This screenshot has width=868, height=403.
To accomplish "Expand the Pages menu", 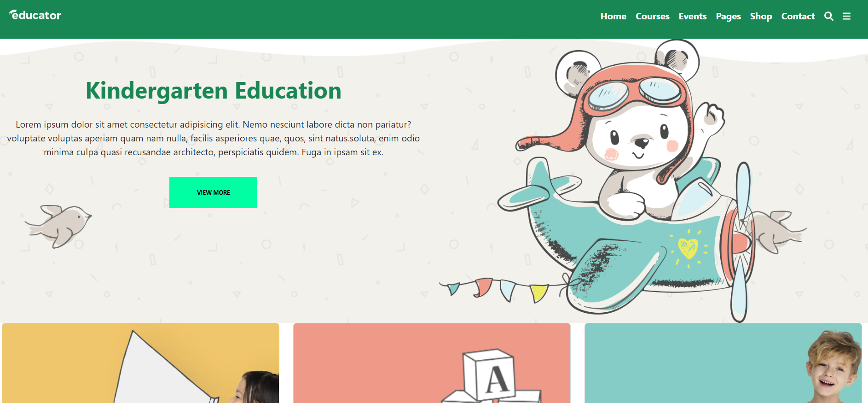I will click(728, 16).
